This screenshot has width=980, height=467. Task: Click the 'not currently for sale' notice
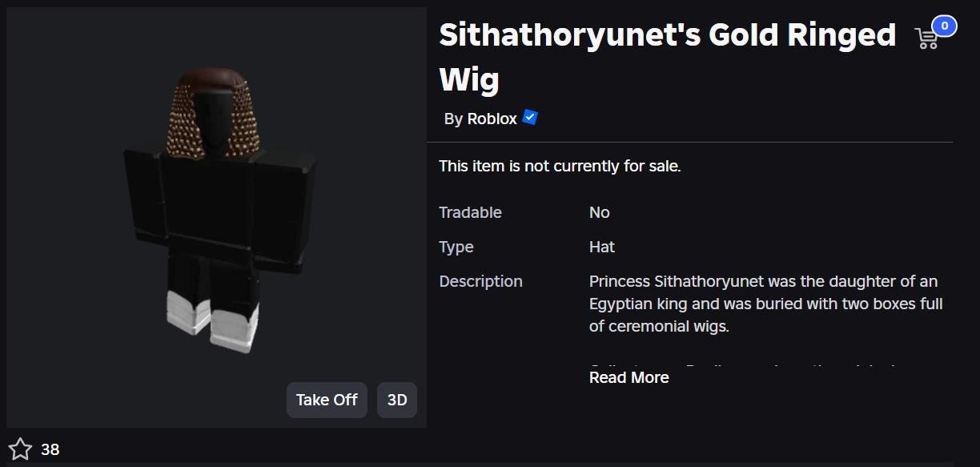(560, 167)
